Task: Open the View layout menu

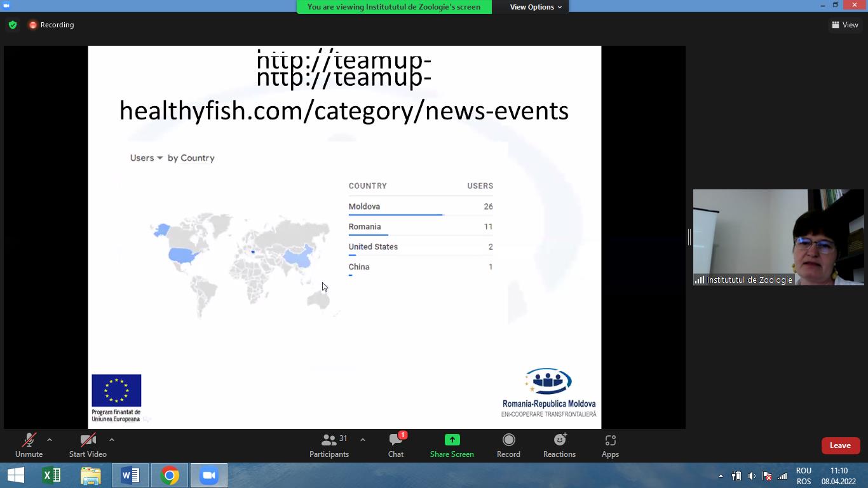Action: point(844,25)
